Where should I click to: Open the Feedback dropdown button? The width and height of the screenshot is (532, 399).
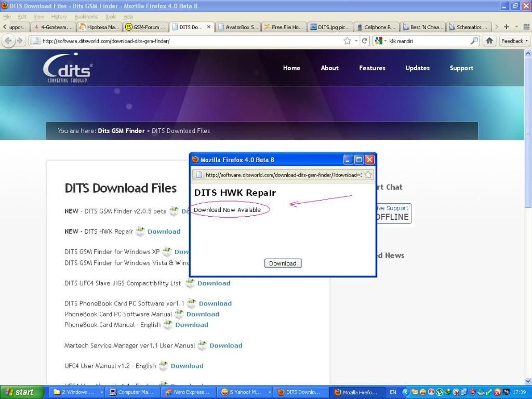click(x=515, y=41)
